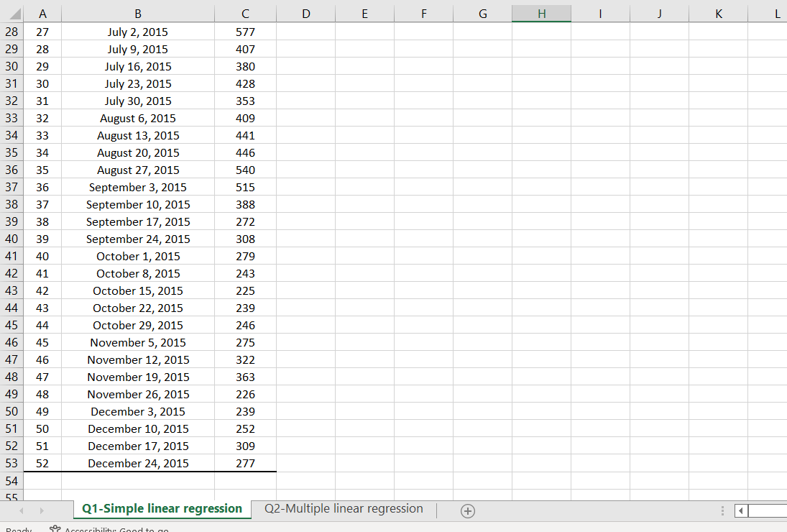Click the left sheet navigation arrow

(x=21, y=510)
